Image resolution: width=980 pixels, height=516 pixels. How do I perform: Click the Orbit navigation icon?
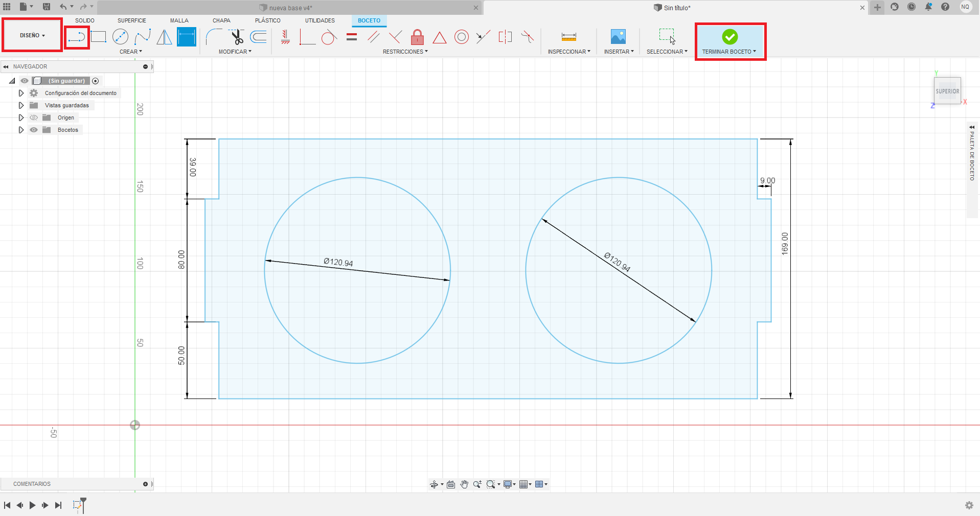(x=434, y=484)
